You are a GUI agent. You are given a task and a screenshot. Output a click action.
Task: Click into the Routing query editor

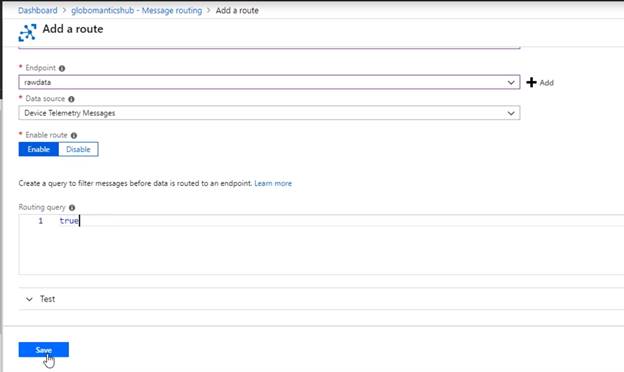[x=321, y=244]
